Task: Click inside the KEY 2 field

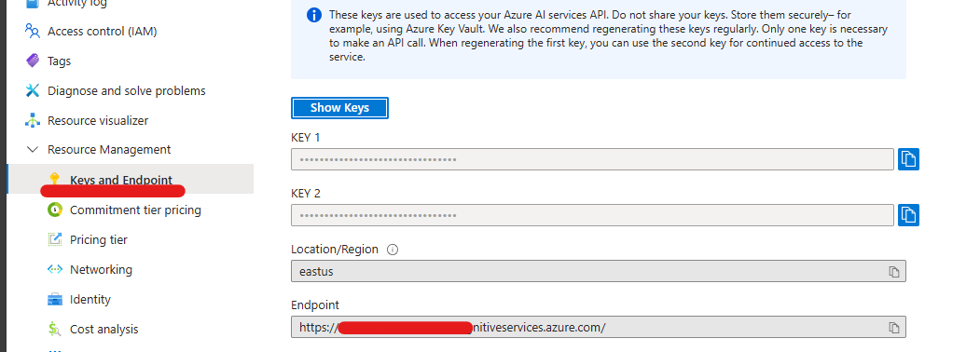Action: pyautogui.click(x=592, y=215)
